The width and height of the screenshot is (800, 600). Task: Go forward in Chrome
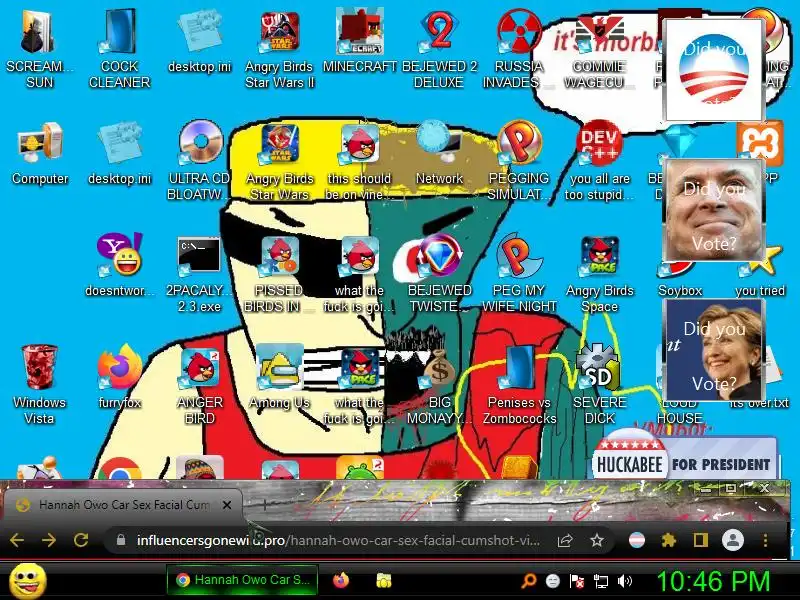(x=49, y=540)
